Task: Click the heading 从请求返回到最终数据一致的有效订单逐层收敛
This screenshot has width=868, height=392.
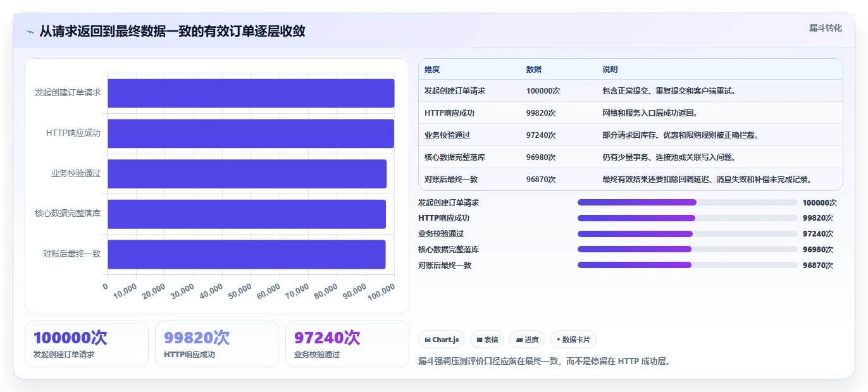Action: pos(172,32)
